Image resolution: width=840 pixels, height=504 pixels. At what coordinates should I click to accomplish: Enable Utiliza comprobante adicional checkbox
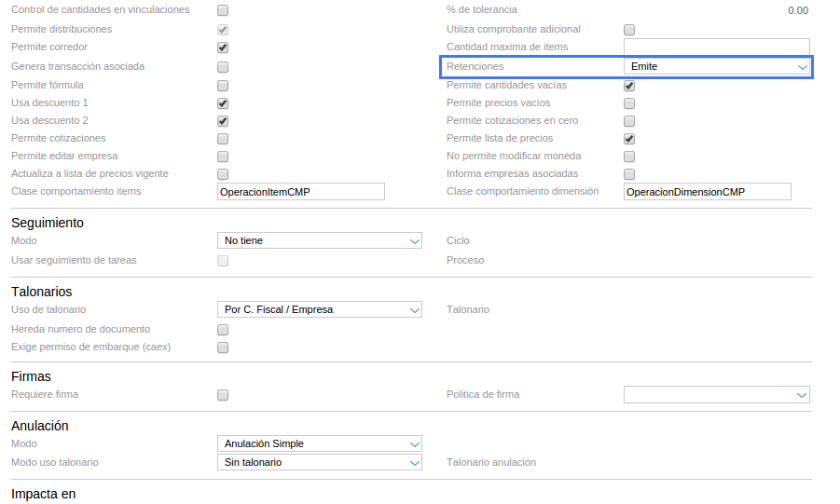(x=629, y=30)
